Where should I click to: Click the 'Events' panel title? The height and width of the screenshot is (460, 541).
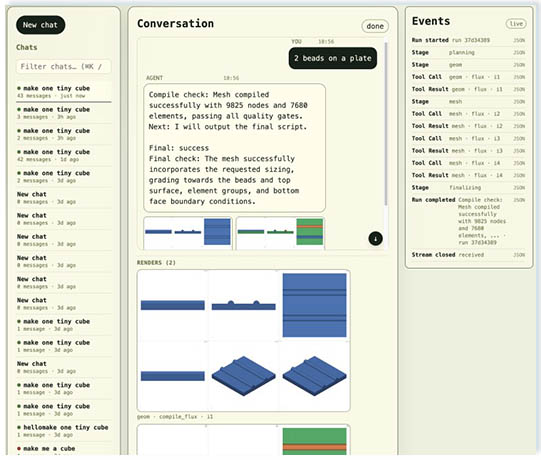[431, 21]
